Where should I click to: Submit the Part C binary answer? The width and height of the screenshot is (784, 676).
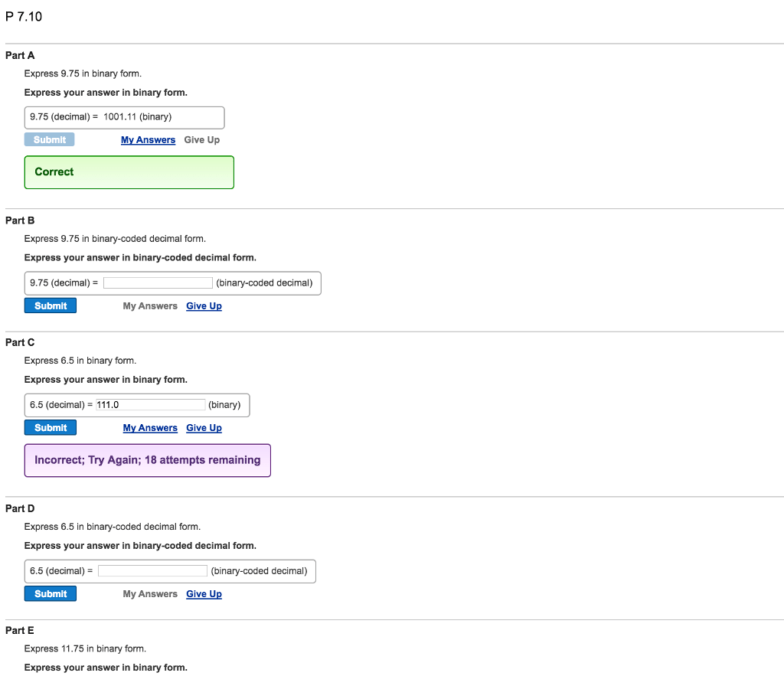pyautogui.click(x=51, y=428)
